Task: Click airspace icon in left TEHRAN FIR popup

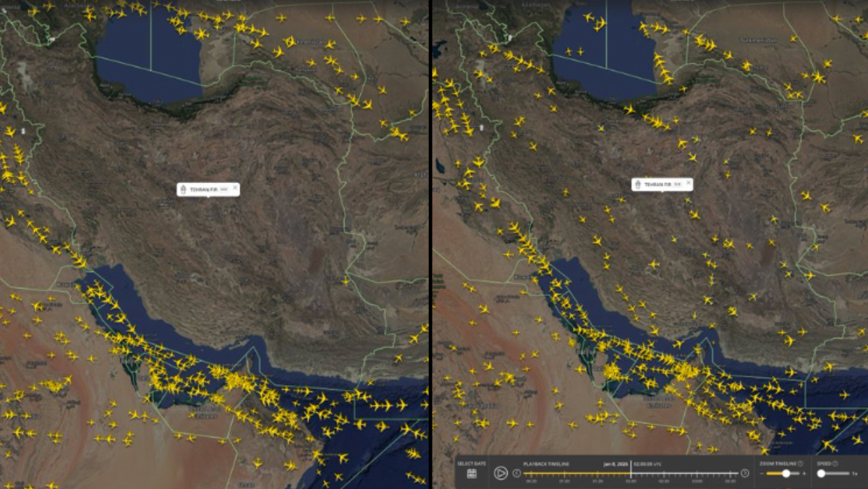Action: (x=183, y=190)
